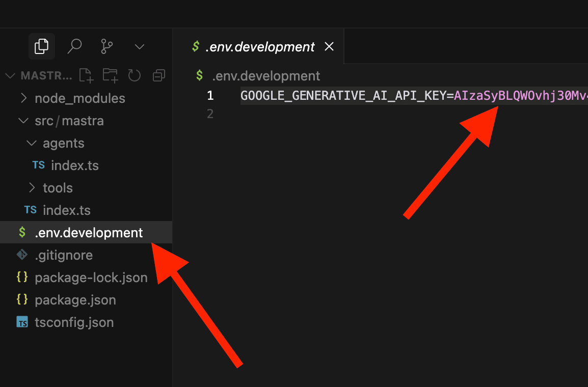Click the New File icon

(87, 76)
